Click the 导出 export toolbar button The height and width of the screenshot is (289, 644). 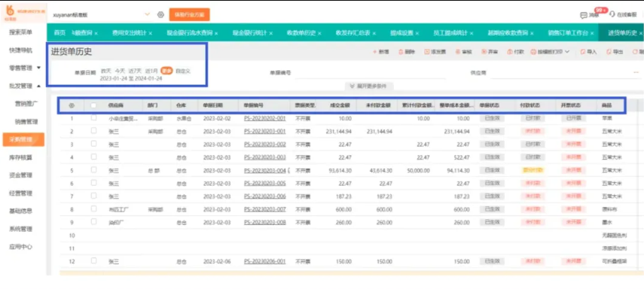pyautogui.click(x=615, y=52)
